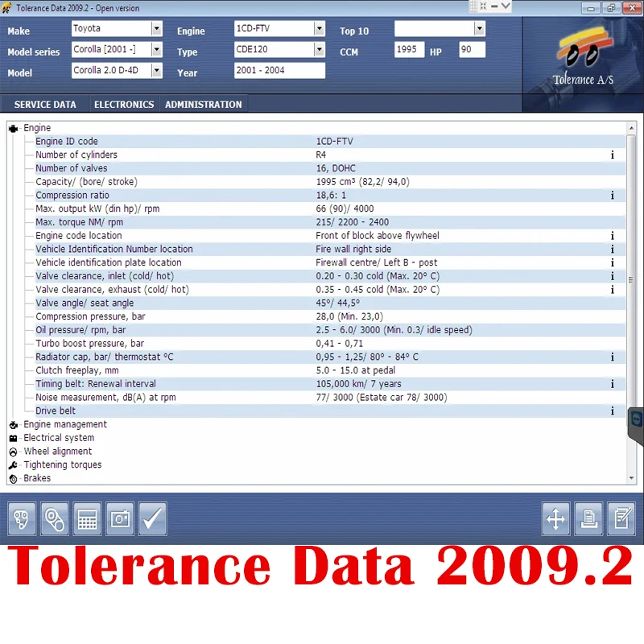Click the scrollbar down arrow in data list
644x644 pixels.
(x=631, y=478)
